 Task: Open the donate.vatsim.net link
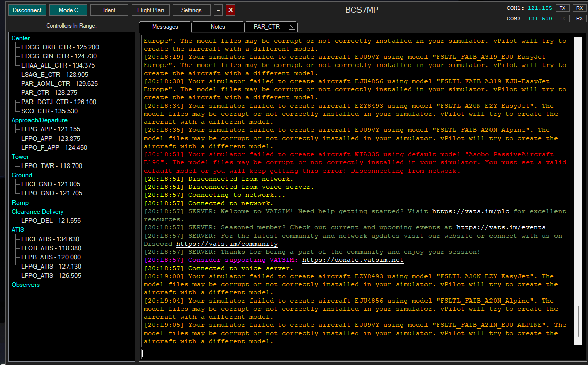(352, 260)
